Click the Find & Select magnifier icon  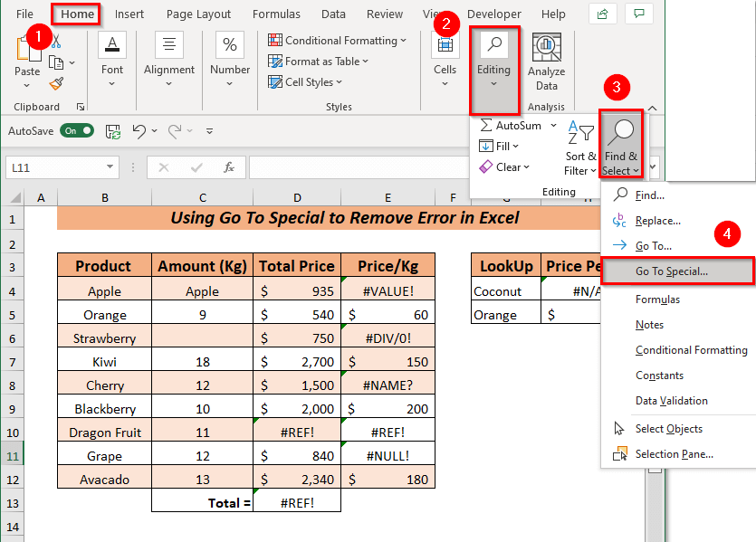pos(621,131)
